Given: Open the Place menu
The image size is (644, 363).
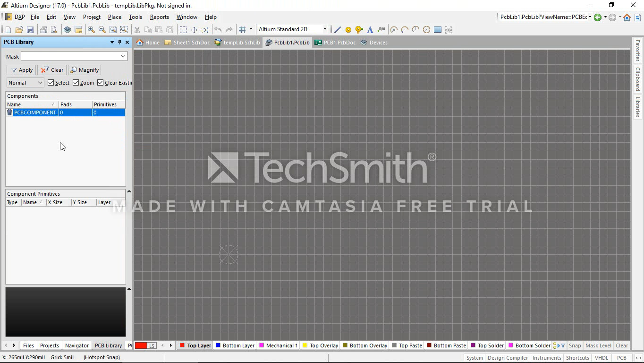Looking at the screenshot, I should 115,17.
